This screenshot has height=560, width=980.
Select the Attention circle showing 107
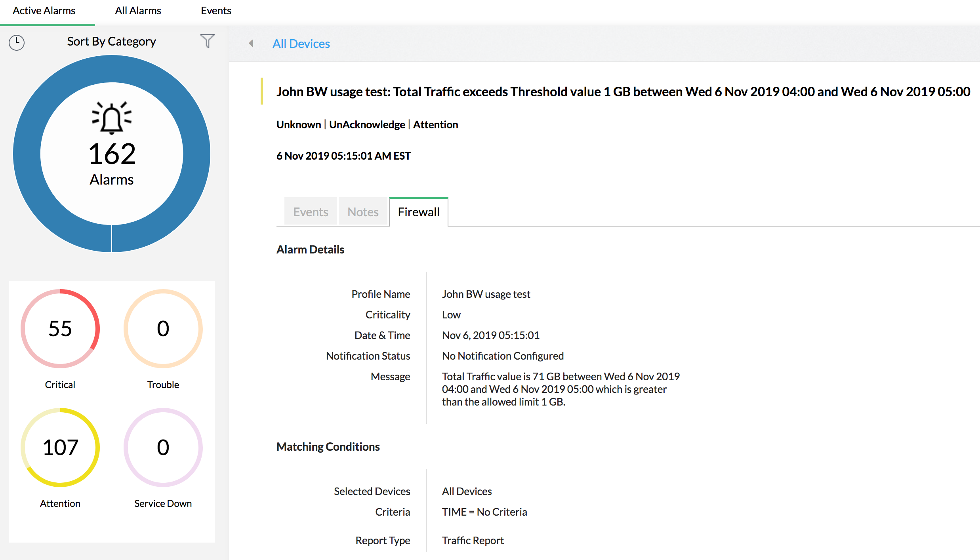pyautogui.click(x=60, y=447)
